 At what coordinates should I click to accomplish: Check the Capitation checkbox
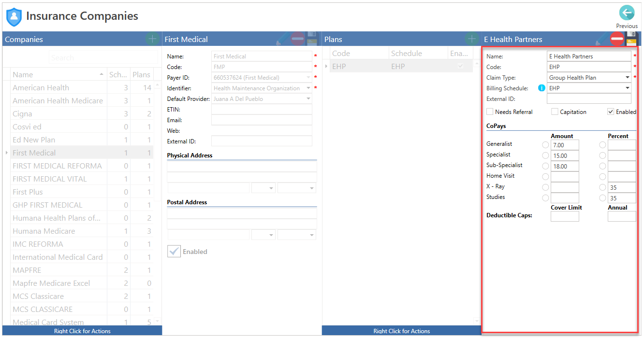pyautogui.click(x=555, y=112)
